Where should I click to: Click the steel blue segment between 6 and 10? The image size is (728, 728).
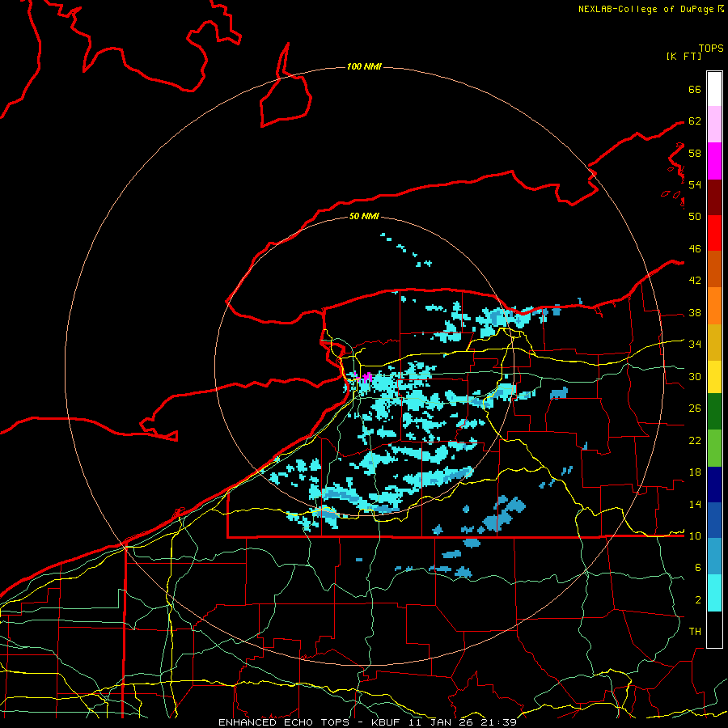714,557
